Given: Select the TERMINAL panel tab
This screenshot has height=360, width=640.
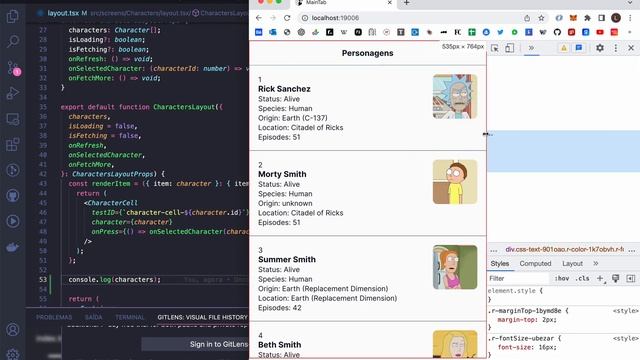Looking at the screenshot, I should (x=129, y=317).
